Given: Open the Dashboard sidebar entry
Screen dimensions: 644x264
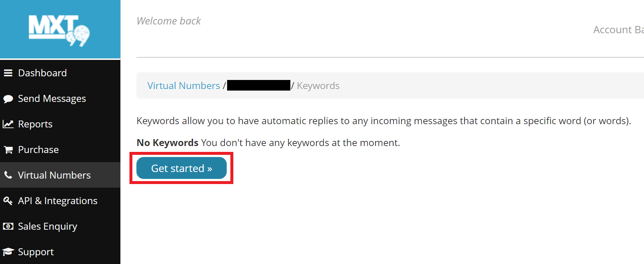Looking at the screenshot, I should [x=42, y=73].
